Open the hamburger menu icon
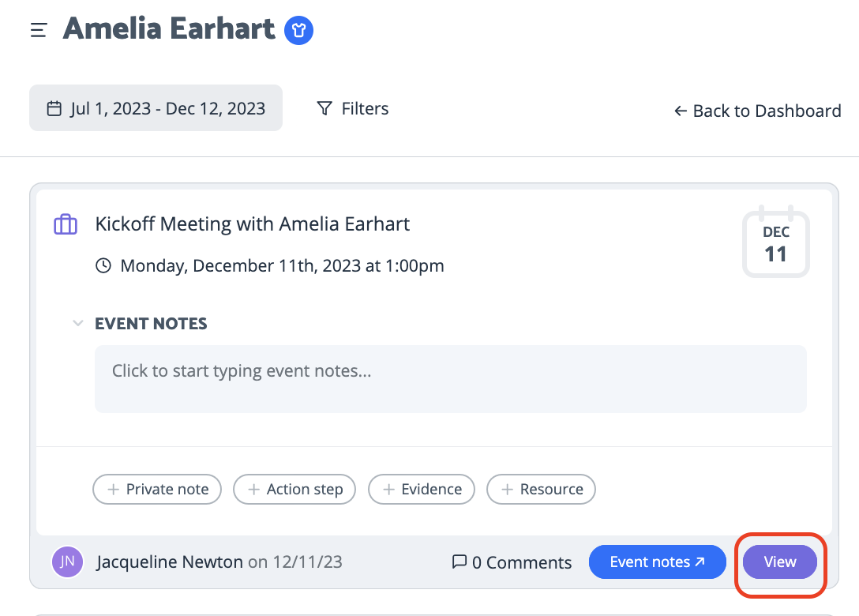The image size is (859, 616). (39, 29)
